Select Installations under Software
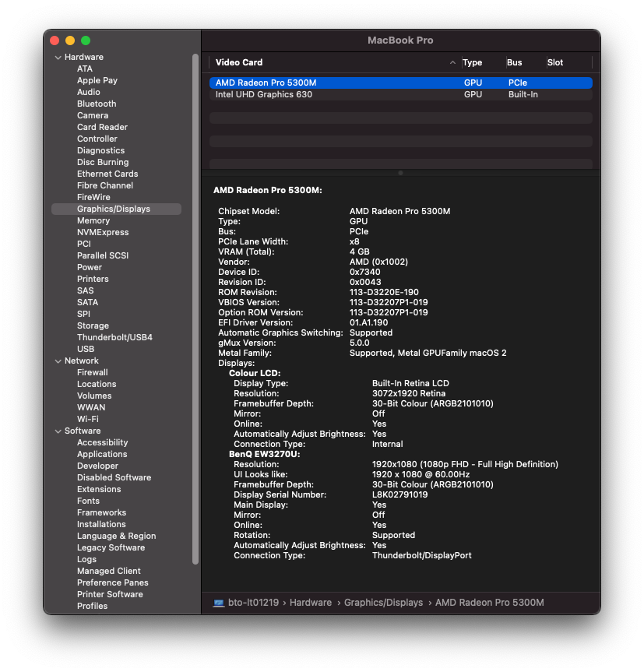Viewport: 644px width, 672px height. (101, 524)
